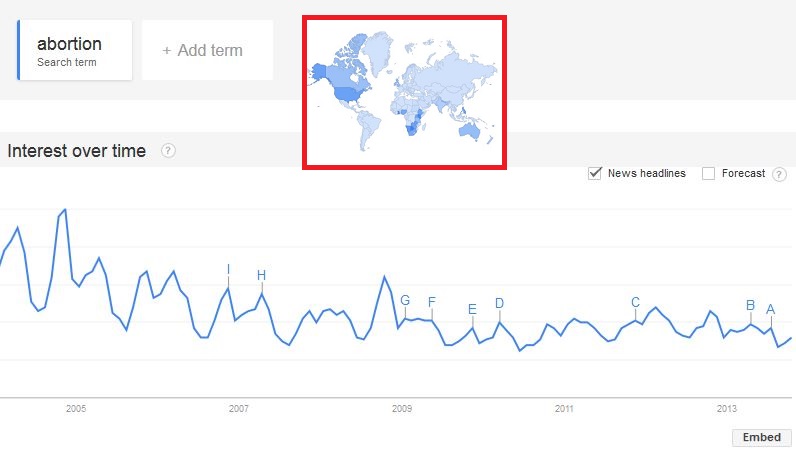Enable the Forecast checkbox
The height and width of the screenshot is (465, 796).
pyautogui.click(x=708, y=174)
